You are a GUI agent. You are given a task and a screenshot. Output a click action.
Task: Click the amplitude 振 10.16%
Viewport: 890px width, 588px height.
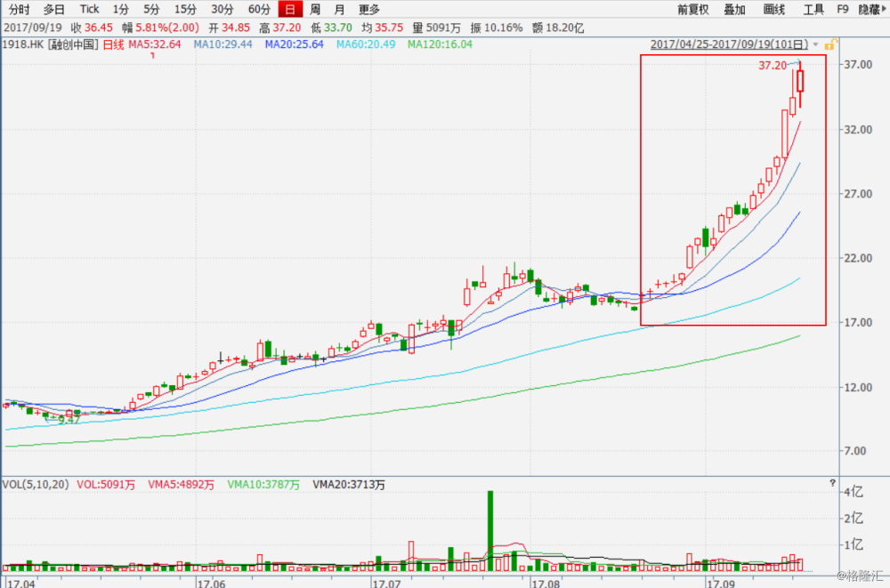point(496,28)
